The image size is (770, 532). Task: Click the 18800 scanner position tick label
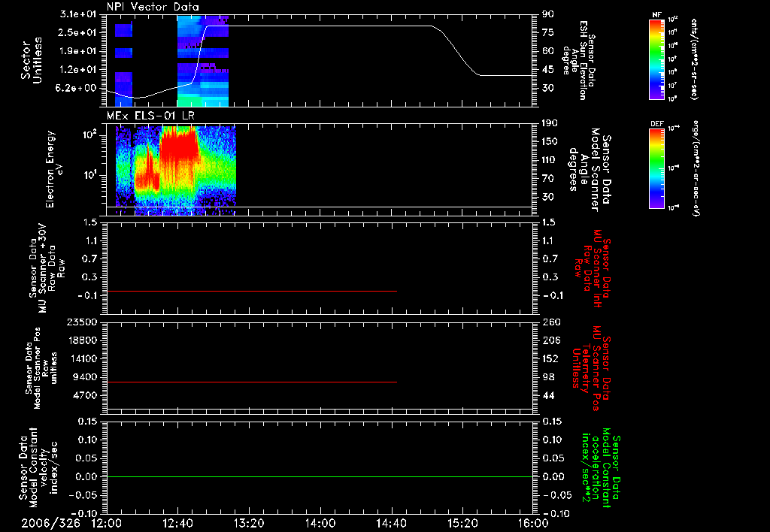pyautogui.click(x=81, y=340)
